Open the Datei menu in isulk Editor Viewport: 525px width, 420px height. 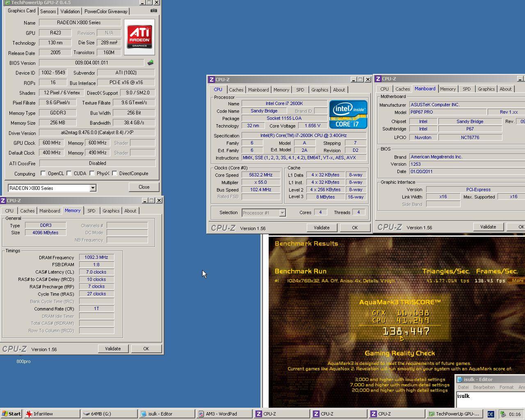pos(463,387)
